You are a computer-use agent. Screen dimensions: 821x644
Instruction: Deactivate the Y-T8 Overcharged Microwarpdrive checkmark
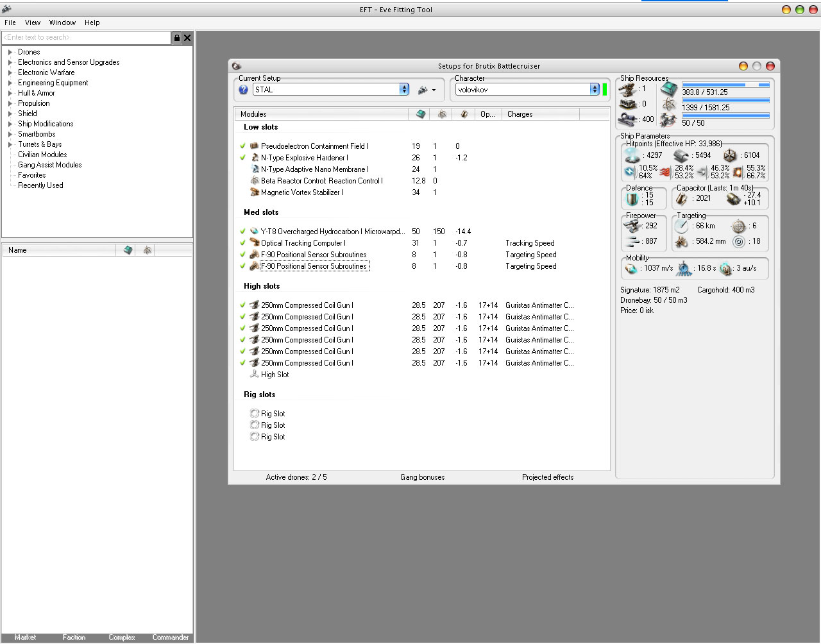click(x=243, y=232)
